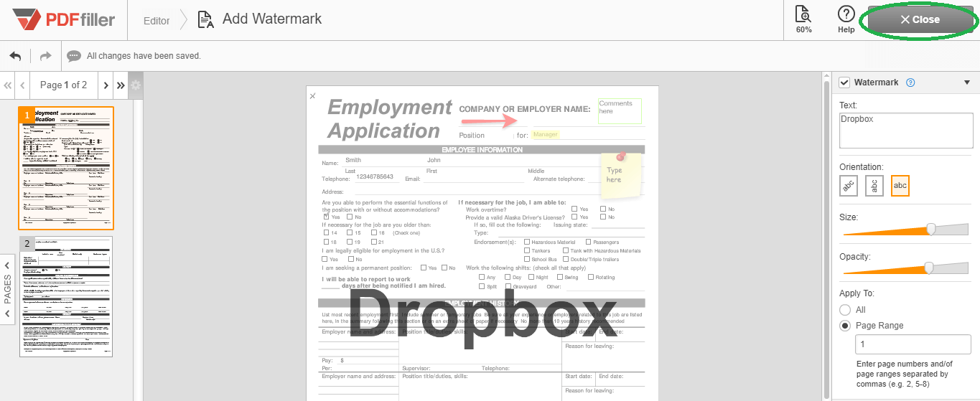This screenshot has height=401, width=980.
Task: Edit the watermark Text field
Action: pos(906,131)
